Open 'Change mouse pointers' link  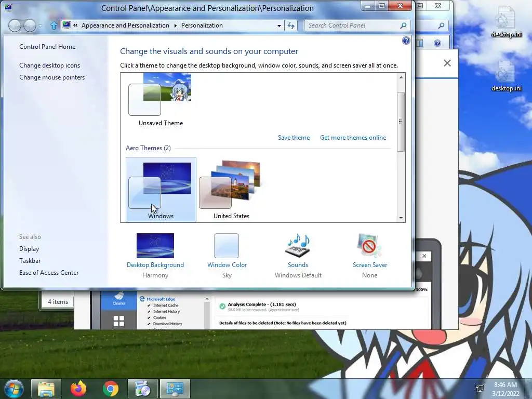point(52,77)
